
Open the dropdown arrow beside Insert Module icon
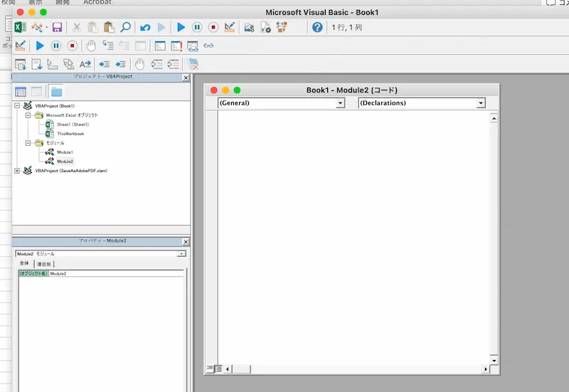[x=46, y=28]
